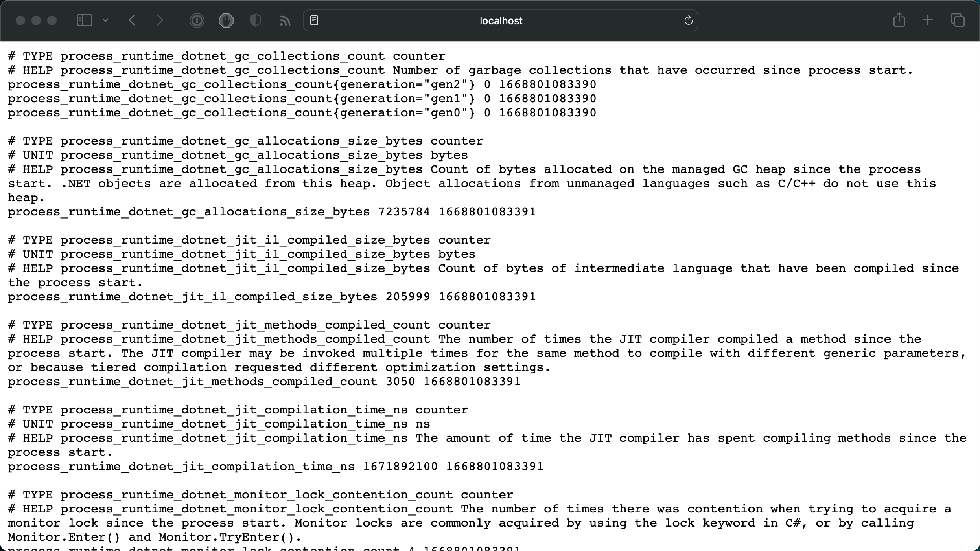980x551 pixels.
Task: Open the Share menu
Action: (x=899, y=20)
